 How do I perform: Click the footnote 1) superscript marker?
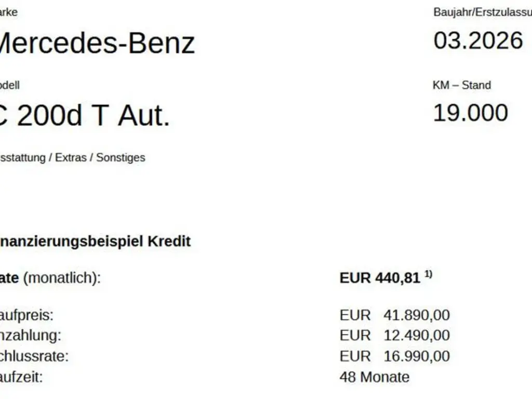pos(428,274)
